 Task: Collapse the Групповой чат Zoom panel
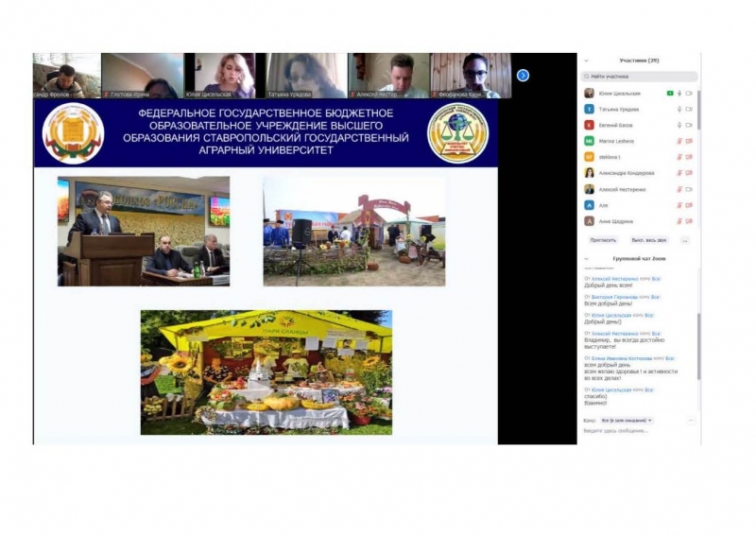pos(587,258)
